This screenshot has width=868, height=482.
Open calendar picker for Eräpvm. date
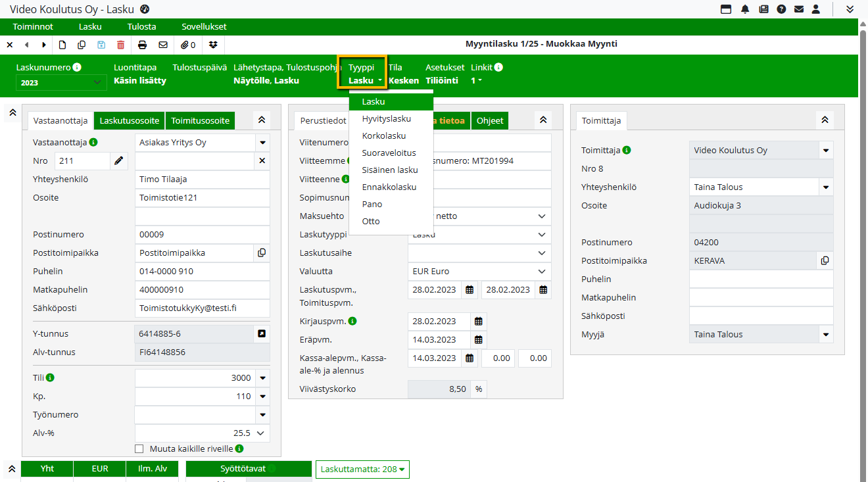coord(479,340)
